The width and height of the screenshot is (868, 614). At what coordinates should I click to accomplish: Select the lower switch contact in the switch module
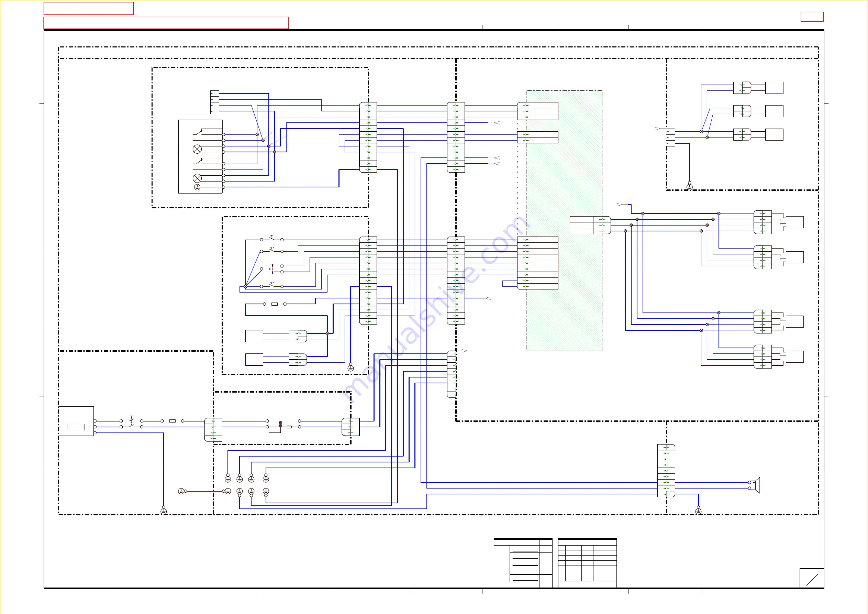(x=198, y=163)
